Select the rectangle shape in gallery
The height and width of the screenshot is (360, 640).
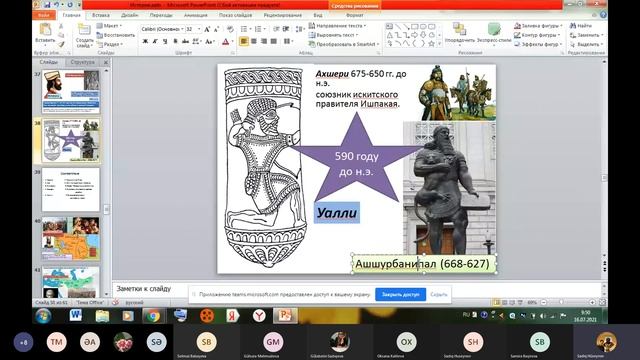pyautogui.click(x=415, y=27)
